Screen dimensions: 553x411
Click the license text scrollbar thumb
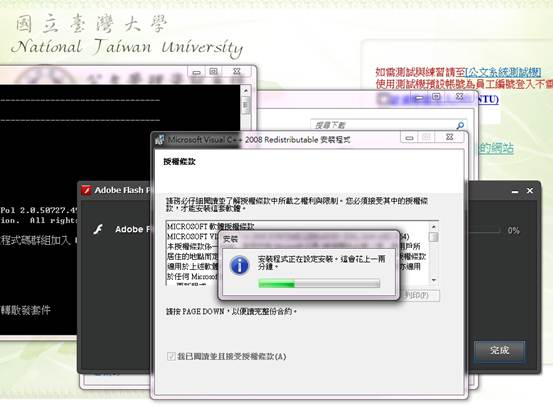click(x=434, y=237)
